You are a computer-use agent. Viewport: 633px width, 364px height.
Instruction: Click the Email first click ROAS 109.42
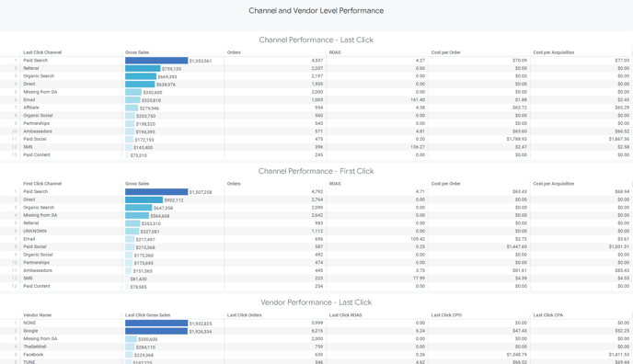[x=418, y=239]
